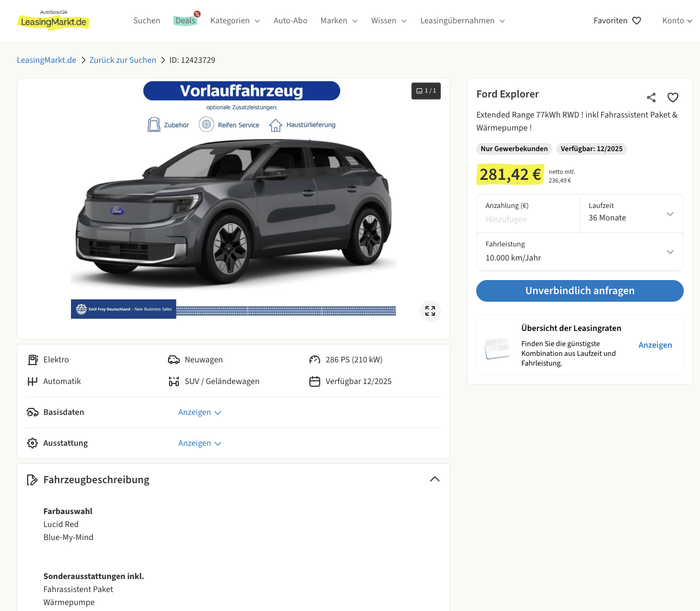Open fullscreen view of car image
The image size is (700, 611).
tap(430, 311)
